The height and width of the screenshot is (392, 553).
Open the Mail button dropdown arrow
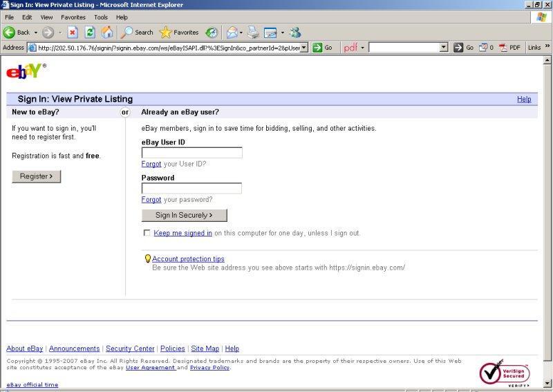click(x=241, y=32)
